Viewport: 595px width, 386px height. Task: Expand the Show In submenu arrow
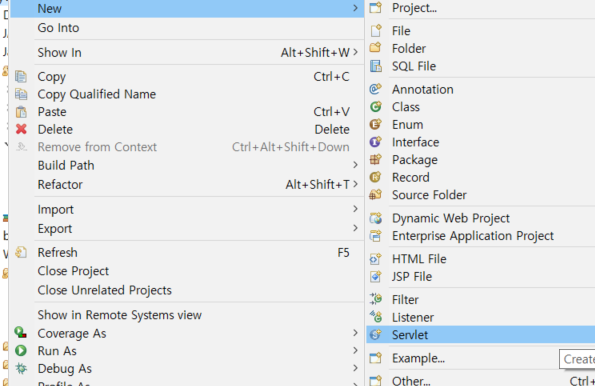coord(355,52)
